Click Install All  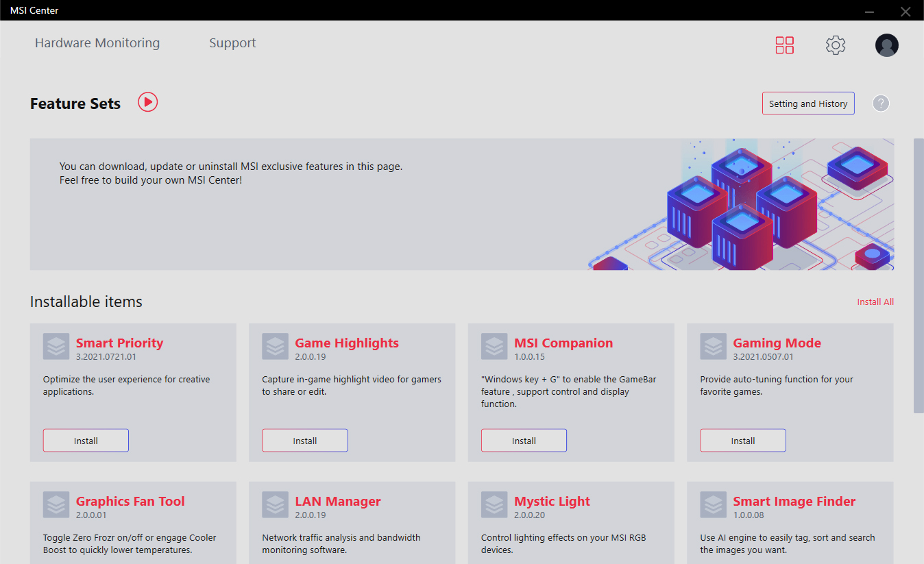(x=875, y=302)
